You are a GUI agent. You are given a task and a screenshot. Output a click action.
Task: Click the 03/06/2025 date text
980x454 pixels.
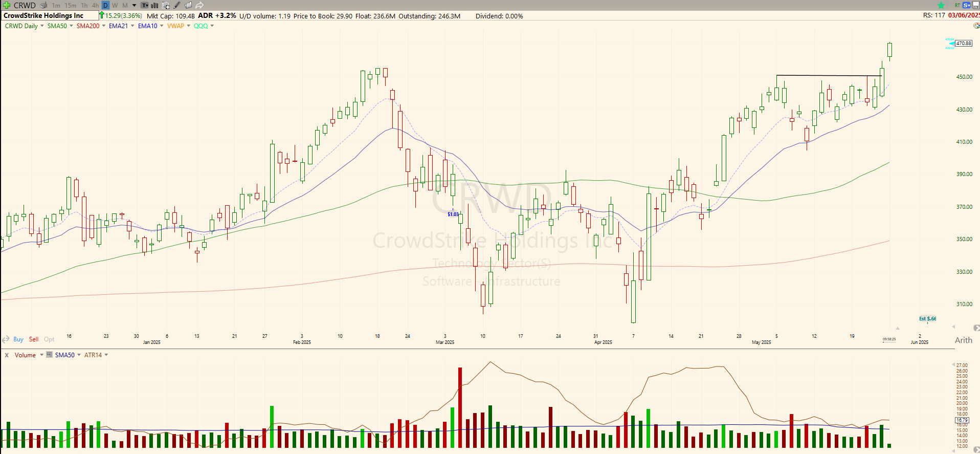(964, 15)
